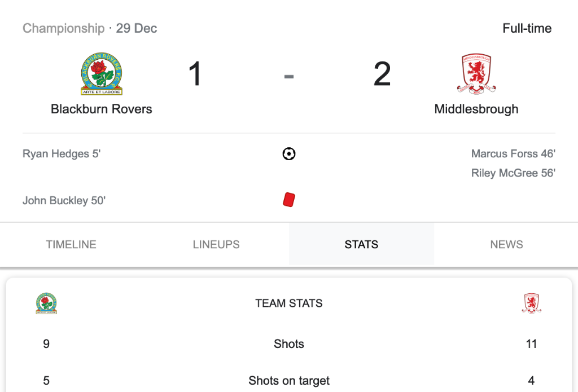This screenshot has width=578, height=392.
Task: Click the Middlesbrough team name
Action: 476,109
